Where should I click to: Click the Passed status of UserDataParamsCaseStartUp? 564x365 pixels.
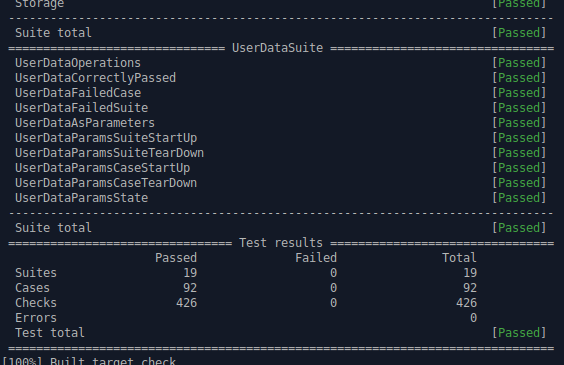[x=519, y=168]
